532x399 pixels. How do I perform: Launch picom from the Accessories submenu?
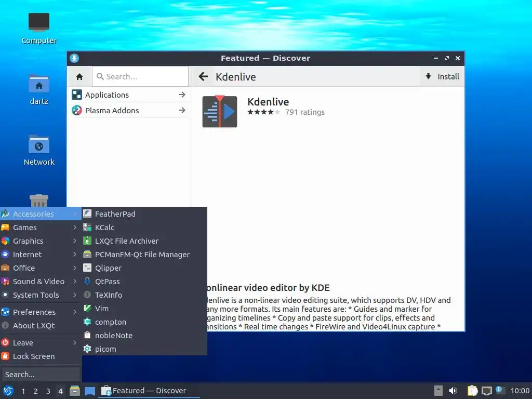144,349
